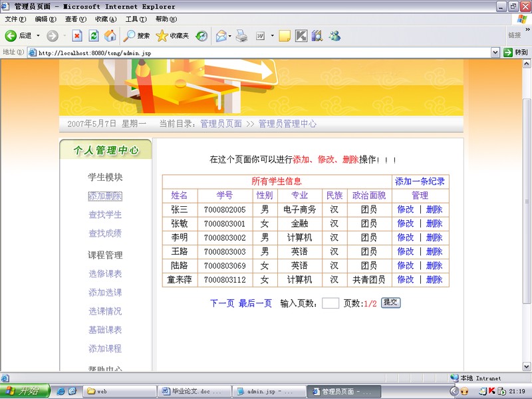The height and width of the screenshot is (399, 532).
Task: Click 删除 for student 王路
Action: pos(434,252)
